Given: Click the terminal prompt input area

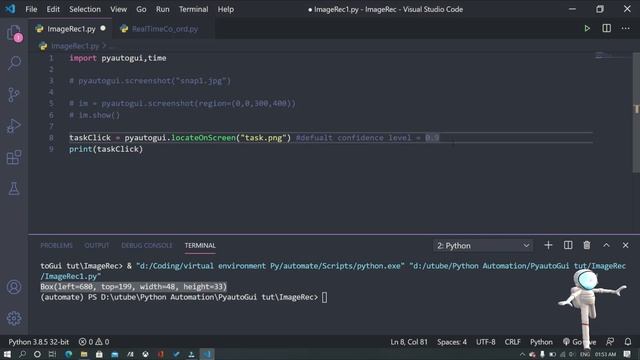Looking at the screenshot, I should click(x=324, y=297).
